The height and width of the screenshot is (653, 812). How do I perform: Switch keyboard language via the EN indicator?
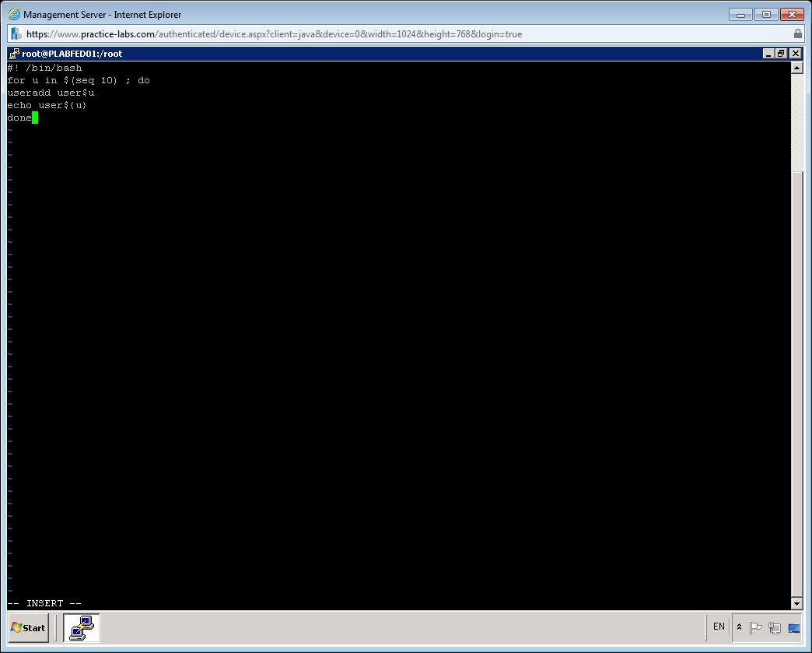click(718, 627)
